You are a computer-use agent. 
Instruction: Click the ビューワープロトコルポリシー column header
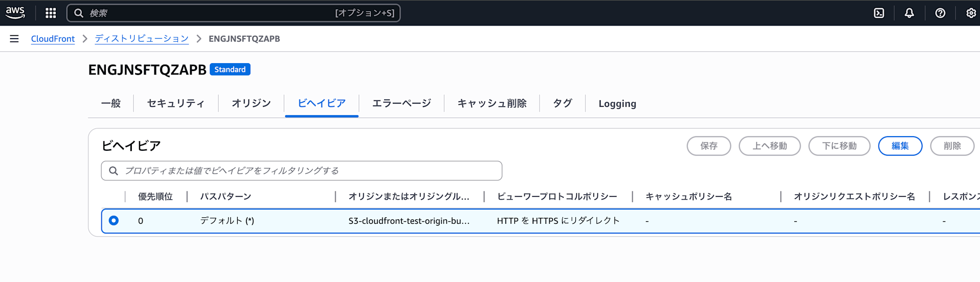[557, 196]
